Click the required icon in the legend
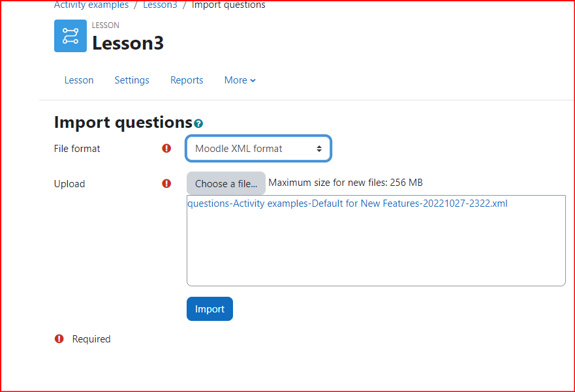 59,339
